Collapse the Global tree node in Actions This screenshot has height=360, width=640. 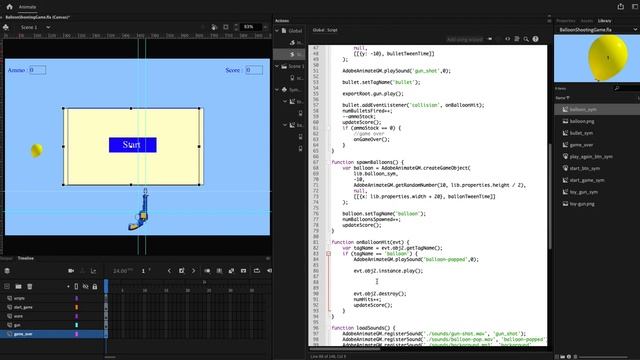click(x=277, y=31)
